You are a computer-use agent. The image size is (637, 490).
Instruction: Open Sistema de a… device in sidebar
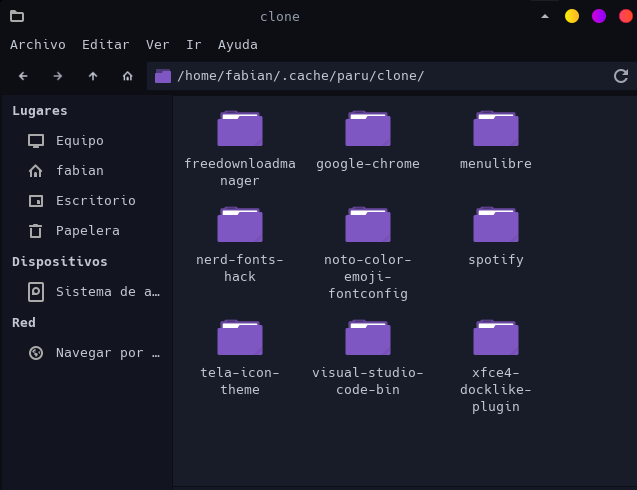(87, 292)
